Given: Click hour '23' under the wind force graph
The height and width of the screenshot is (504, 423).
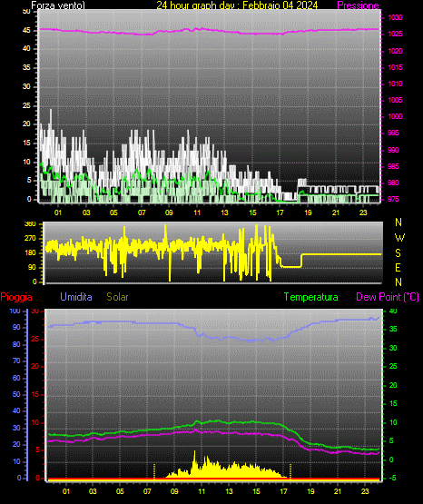Looking at the screenshot, I should 363,212.
